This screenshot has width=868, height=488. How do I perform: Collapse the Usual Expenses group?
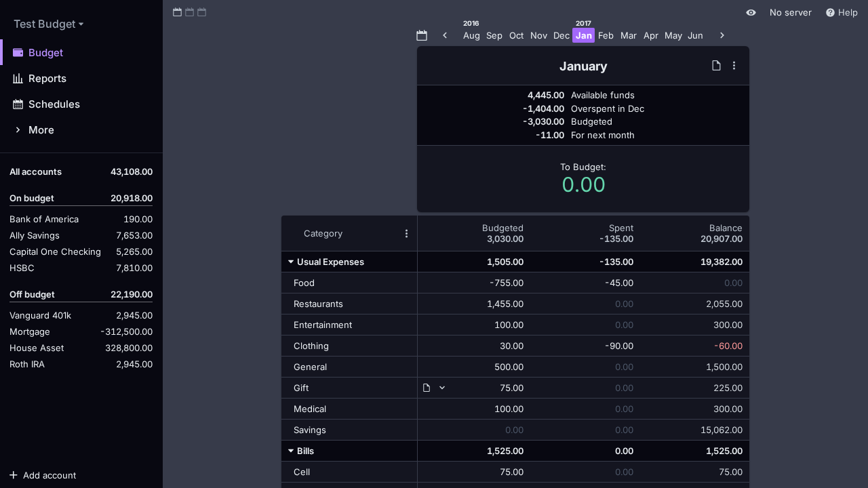(x=291, y=262)
